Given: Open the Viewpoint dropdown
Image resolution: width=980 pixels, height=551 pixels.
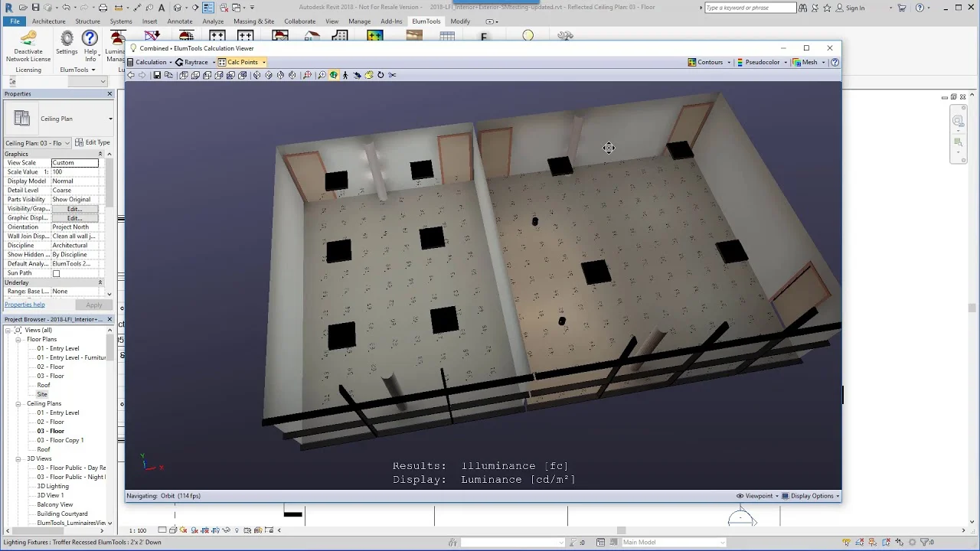Looking at the screenshot, I should click(x=757, y=496).
